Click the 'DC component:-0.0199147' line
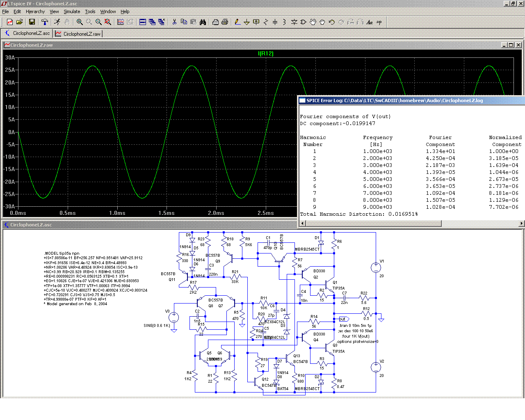525x420 pixels. tap(338, 123)
